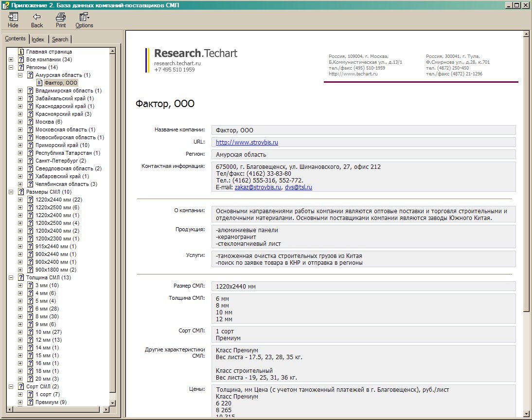Click the book icon beside Размеры СМЛ (10)

(21, 192)
